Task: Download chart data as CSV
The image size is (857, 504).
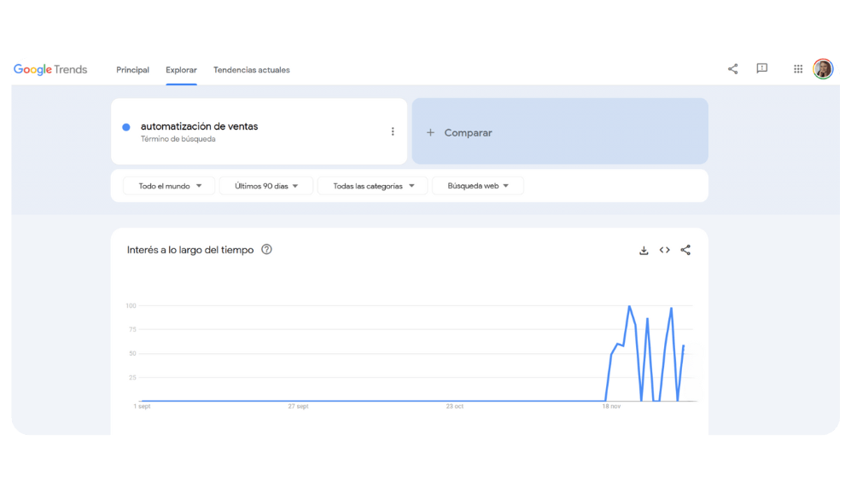Action: pos(644,251)
